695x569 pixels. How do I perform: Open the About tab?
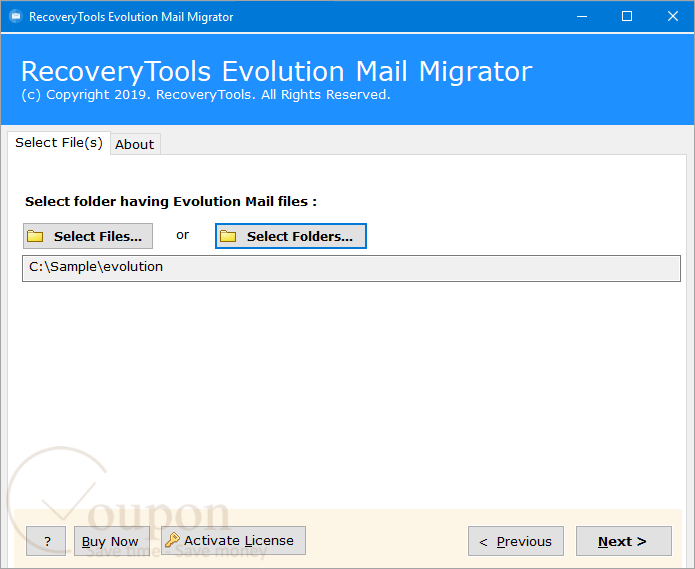point(135,144)
